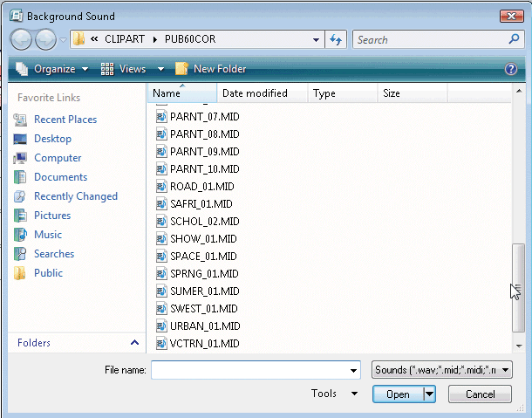The width and height of the screenshot is (532, 418).
Task: Select the ROAD_01.MID file
Action: pyautogui.click(x=189, y=187)
